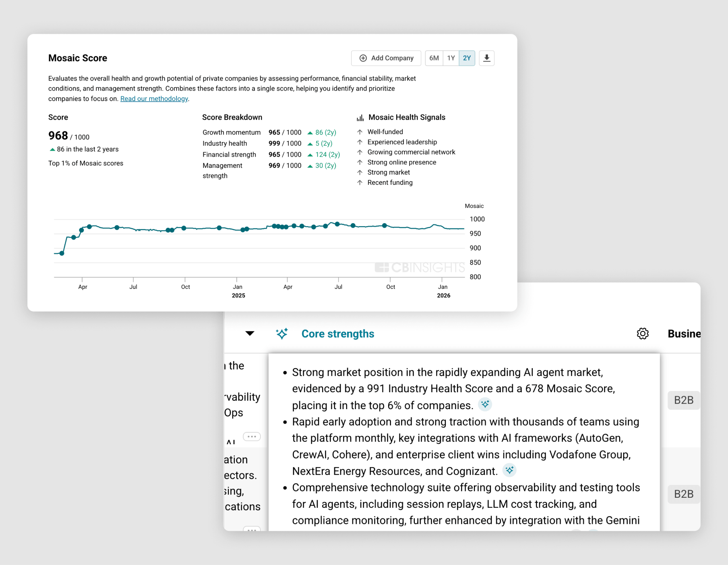Click the green triangle beside '86 in the last 2 years'
The width and height of the screenshot is (728, 565).
click(52, 149)
